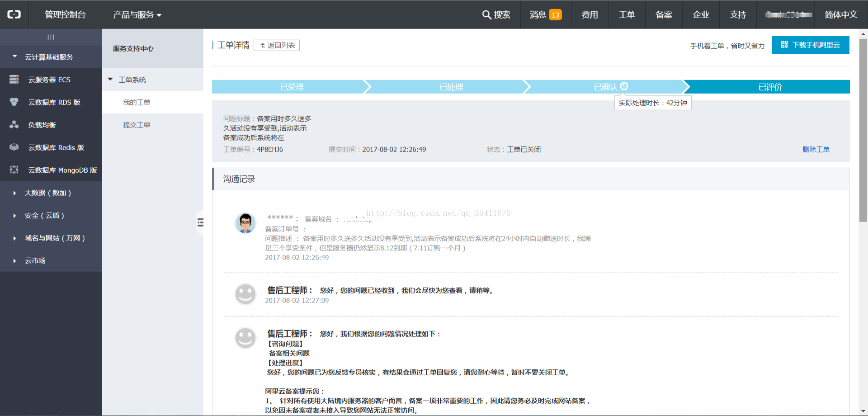Click the scrollbar down arrow
868x416 pixels.
click(863, 411)
